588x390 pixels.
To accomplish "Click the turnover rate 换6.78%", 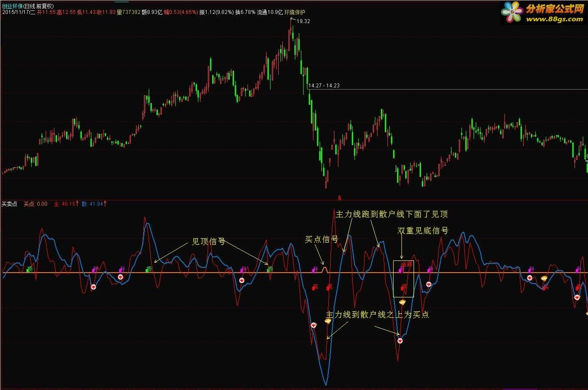I will click(x=245, y=12).
